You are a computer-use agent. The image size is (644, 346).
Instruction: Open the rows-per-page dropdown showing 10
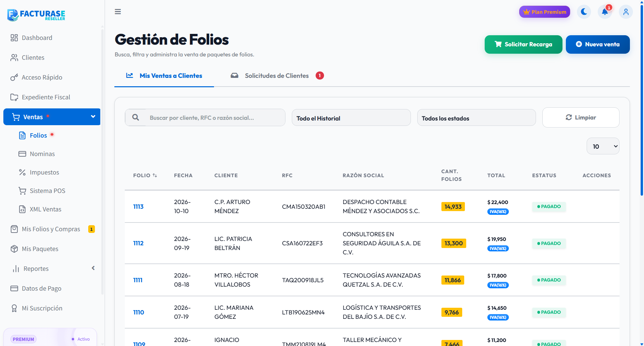coord(603,146)
